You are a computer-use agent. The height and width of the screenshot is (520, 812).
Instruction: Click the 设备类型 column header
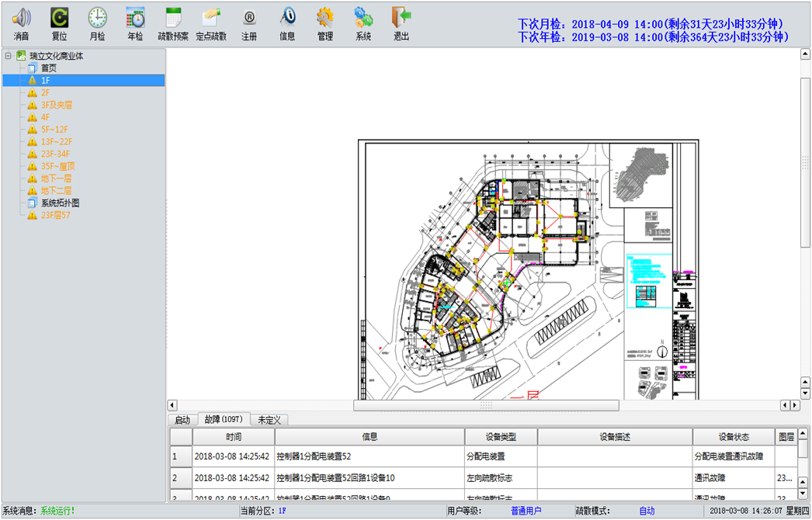(501, 437)
